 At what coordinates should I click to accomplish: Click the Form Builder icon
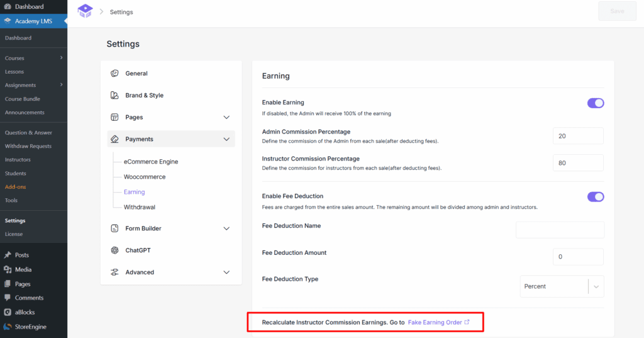pos(114,228)
